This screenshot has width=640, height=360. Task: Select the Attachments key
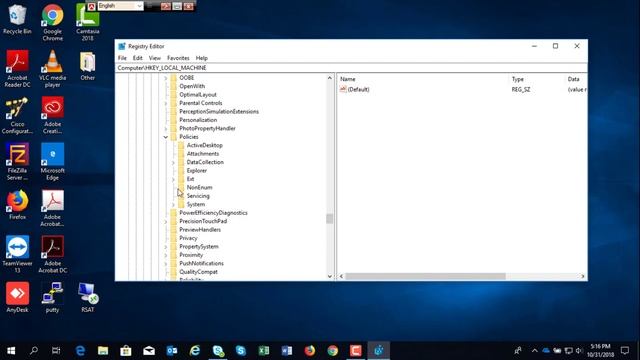coord(203,154)
